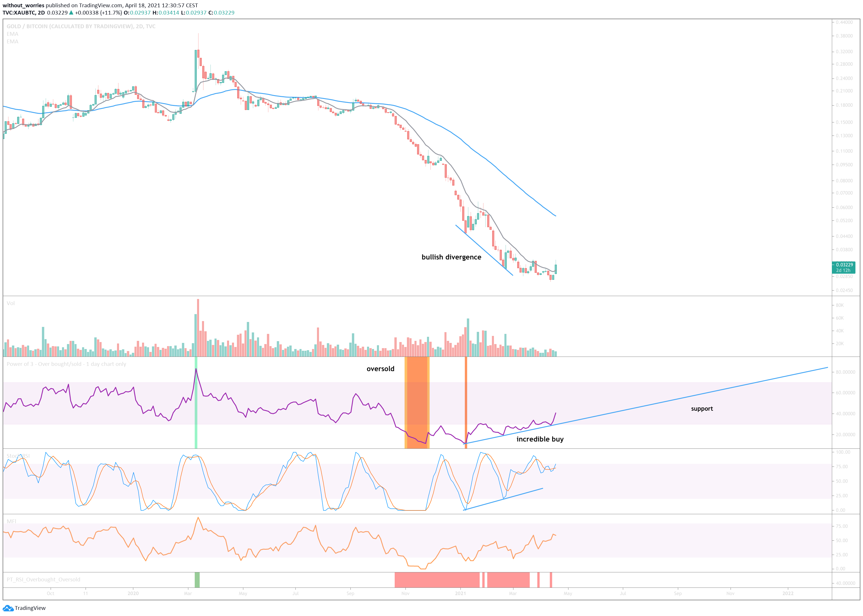Viewport: 863px width, 616px height.
Task: Click the 2020 label on time axis
Action: [x=133, y=593]
